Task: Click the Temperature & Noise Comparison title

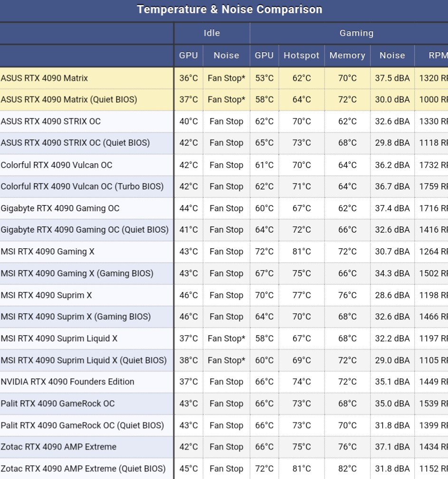Action: pyautogui.click(x=229, y=9)
